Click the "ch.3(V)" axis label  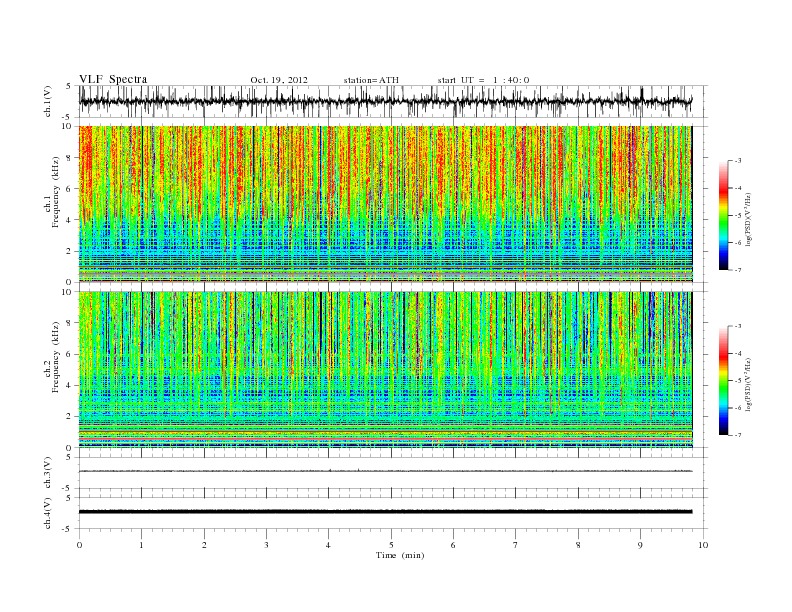click(x=48, y=473)
